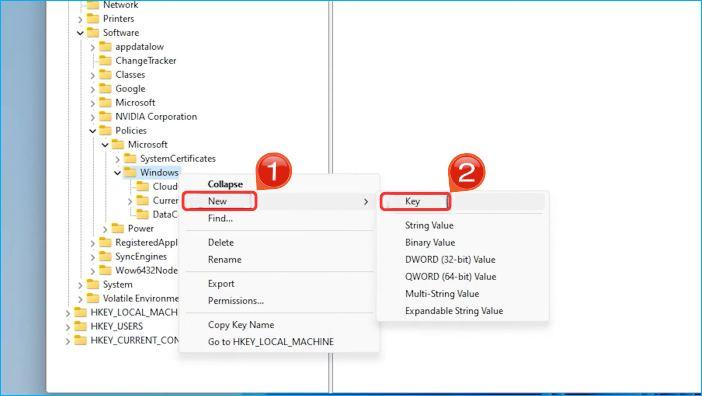The height and width of the screenshot is (396, 702).
Task: Click the Policies folder icon
Action: coord(105,130)
